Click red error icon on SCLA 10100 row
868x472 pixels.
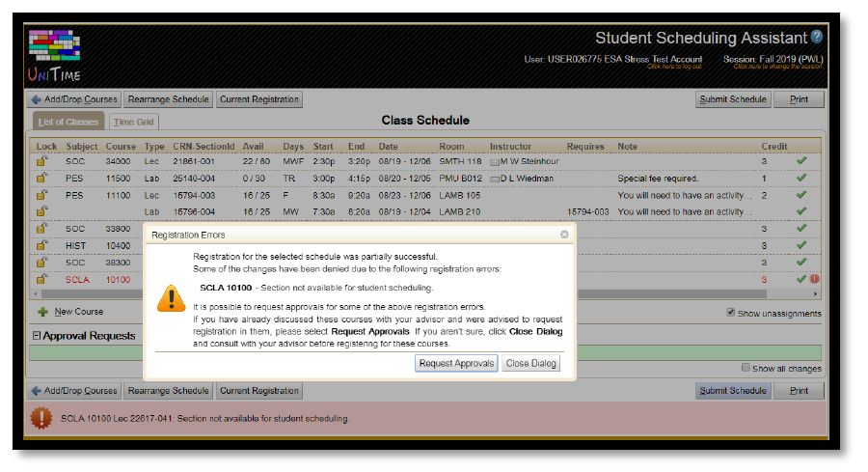(814, 280)
